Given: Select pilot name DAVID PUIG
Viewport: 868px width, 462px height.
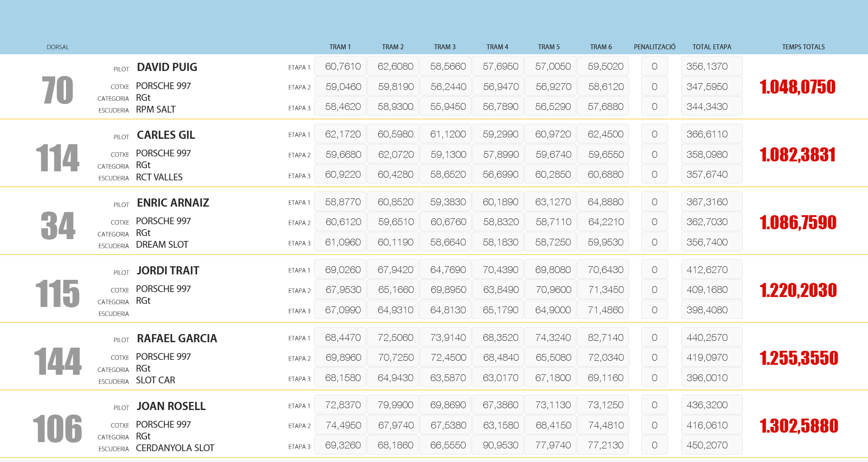Looking at the screenshot, I should tap(167, 67).
